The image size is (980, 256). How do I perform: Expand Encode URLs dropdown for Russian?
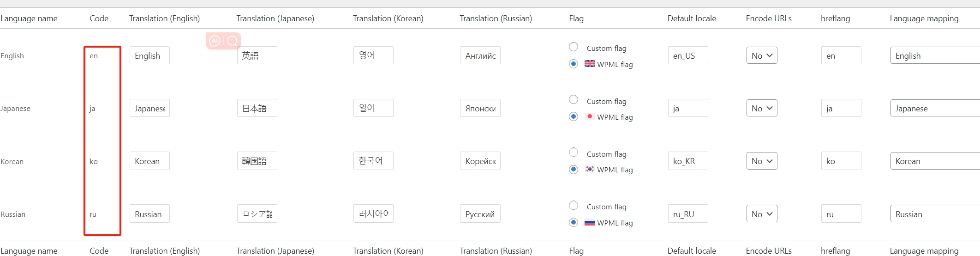click(762, 214)
